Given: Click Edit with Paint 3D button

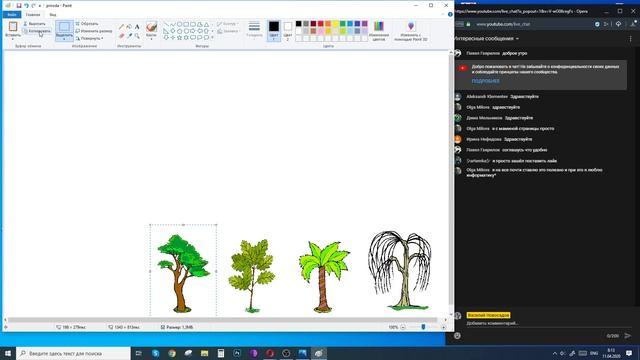Looking at the screenshot, I should click(x=411, y=31).
